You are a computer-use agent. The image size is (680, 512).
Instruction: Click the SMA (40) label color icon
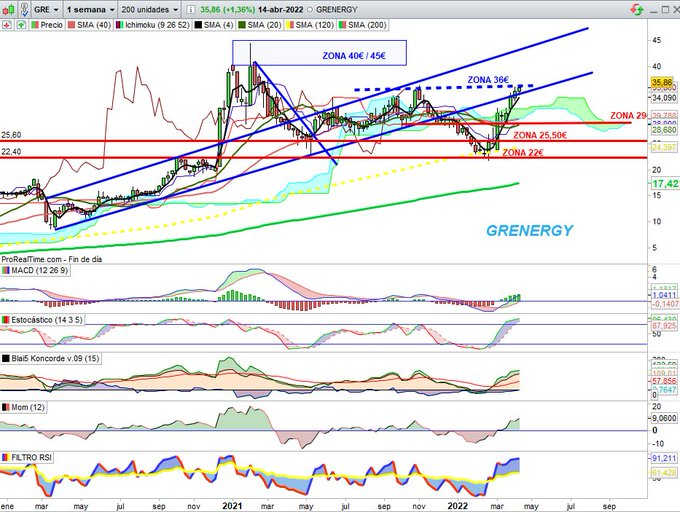click(x=71, y=25)
